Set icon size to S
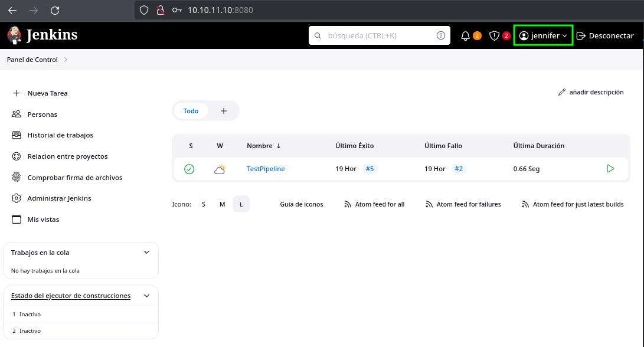644x347 pixels. pyautogui.click(x=203, y=204)
